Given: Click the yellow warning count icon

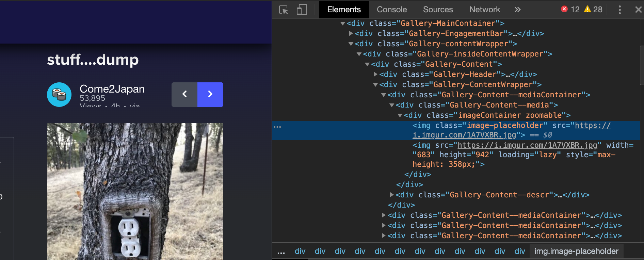Looking at the screenshot, I should tap(587, 9).
